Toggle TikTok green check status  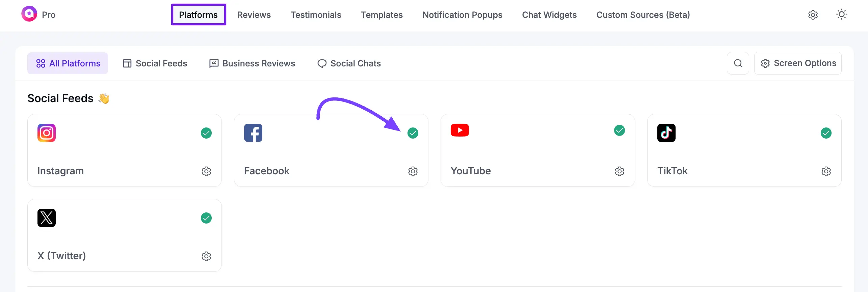tap(826, 133)
